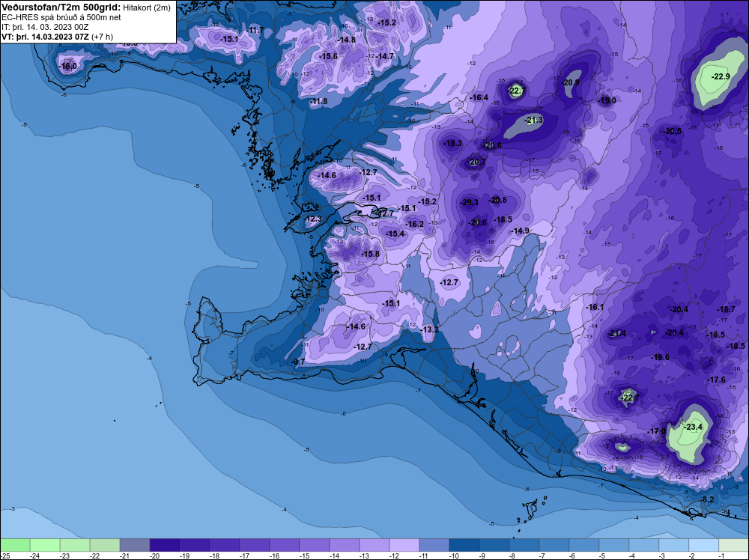
Task: Click the -20.8 temperature value
Action: [x=497, y=200]
